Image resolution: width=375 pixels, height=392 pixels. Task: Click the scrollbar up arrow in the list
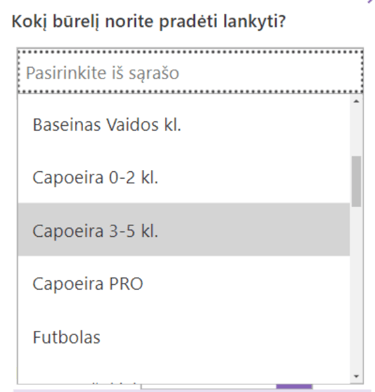point(356,101)
